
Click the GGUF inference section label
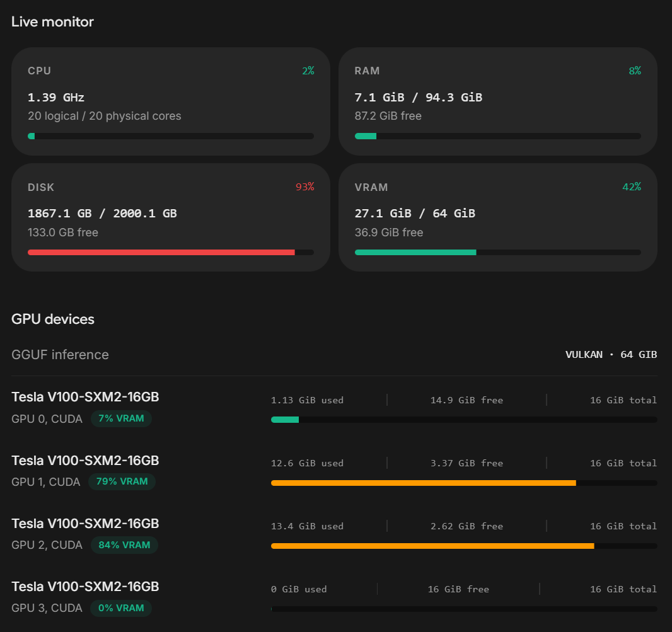click(60, 355)
